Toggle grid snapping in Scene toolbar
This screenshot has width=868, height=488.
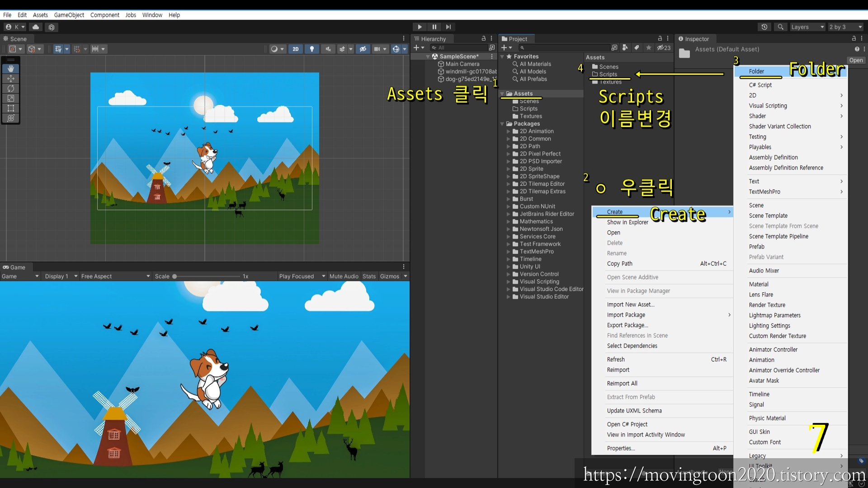point(77,49)
